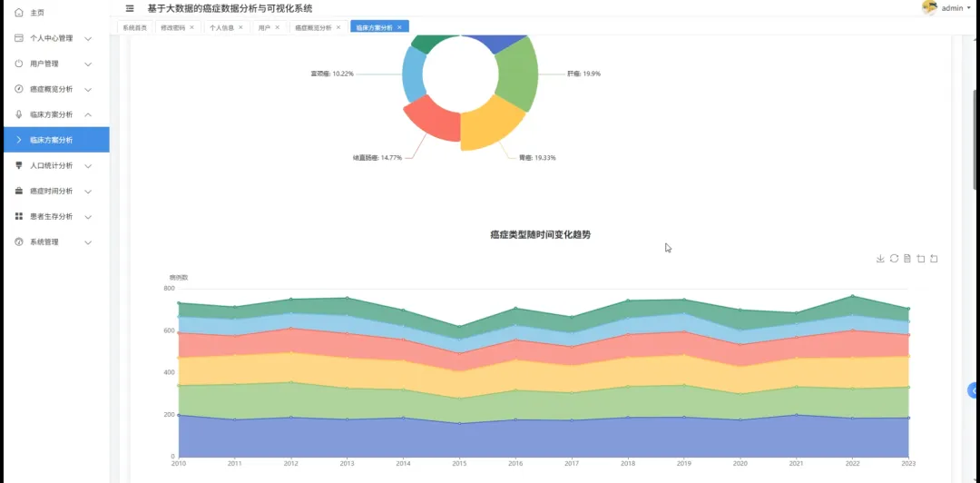Click the briefcase icon of 癌症时间分析

point(19,191)
